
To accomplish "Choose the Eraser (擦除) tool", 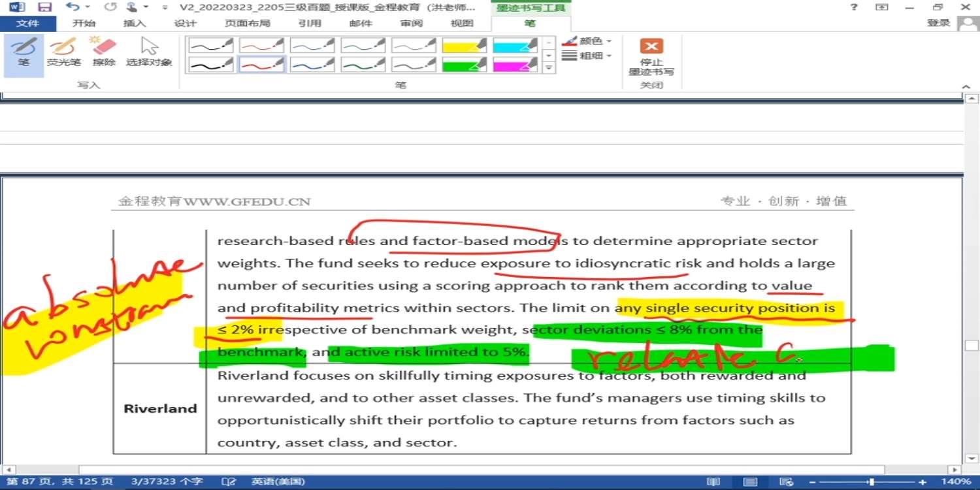I will [x=104, y=52].
